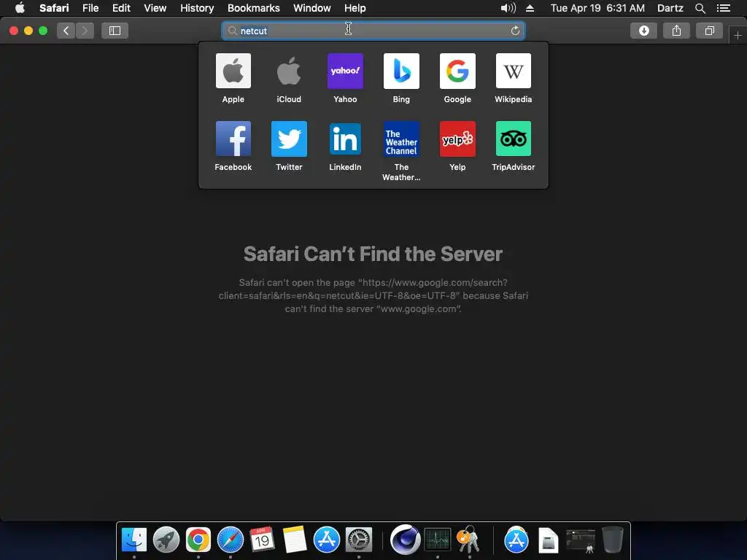
Task: Reload the page with the refresh icon
Action: pos(515,31)
